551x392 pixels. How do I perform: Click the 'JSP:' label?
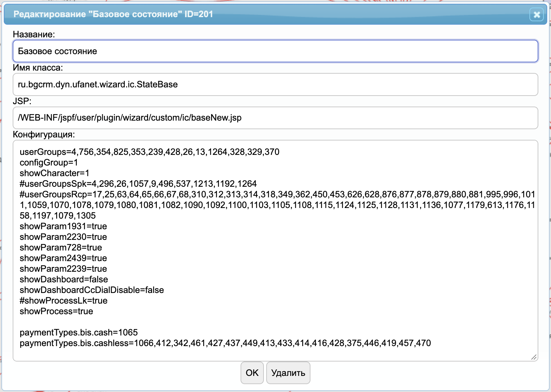(22, 101)
